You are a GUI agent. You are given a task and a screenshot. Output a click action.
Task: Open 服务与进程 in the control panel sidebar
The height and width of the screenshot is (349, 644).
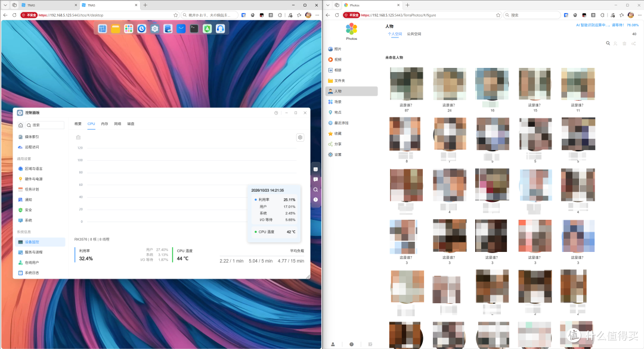pyautogui.click(x=41, y=252)
